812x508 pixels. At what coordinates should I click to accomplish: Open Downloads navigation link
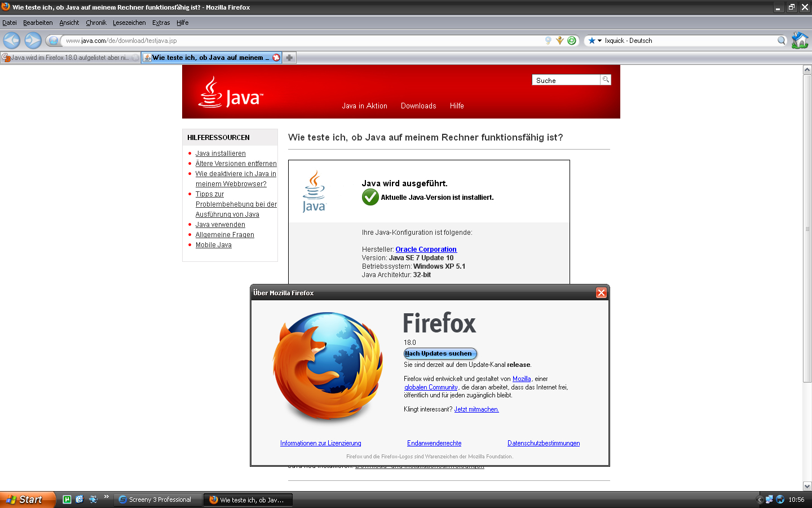pos(418,106)
